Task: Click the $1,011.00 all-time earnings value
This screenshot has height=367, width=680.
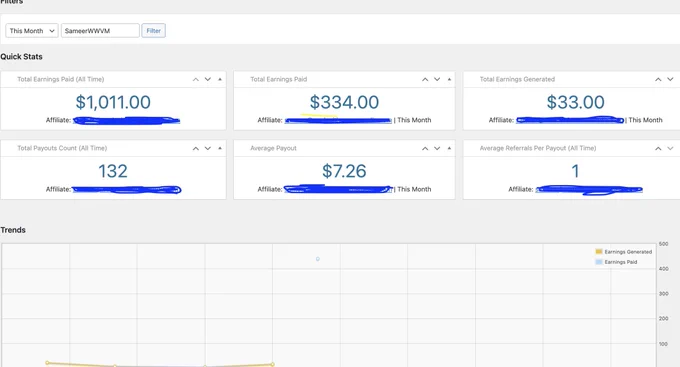Action: click(x=113, y=102)
